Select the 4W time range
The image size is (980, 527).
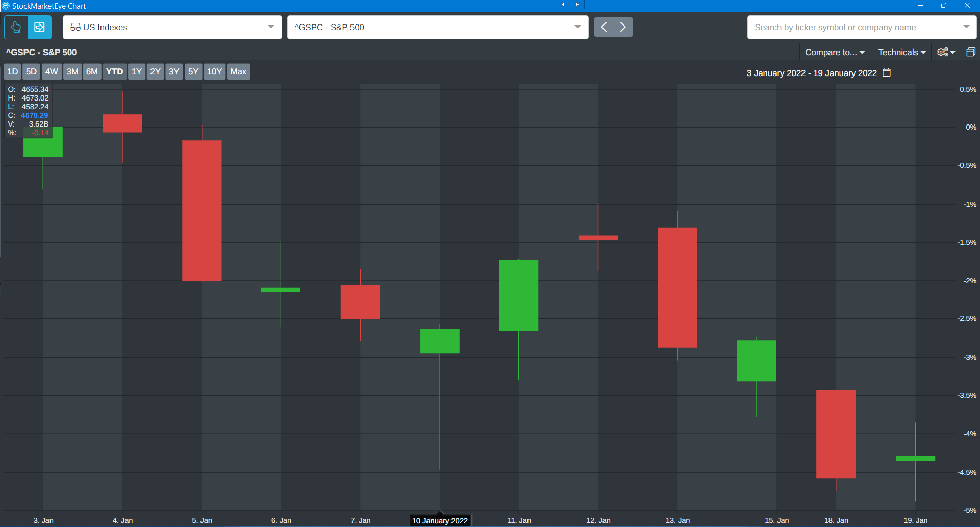[52, 71]
